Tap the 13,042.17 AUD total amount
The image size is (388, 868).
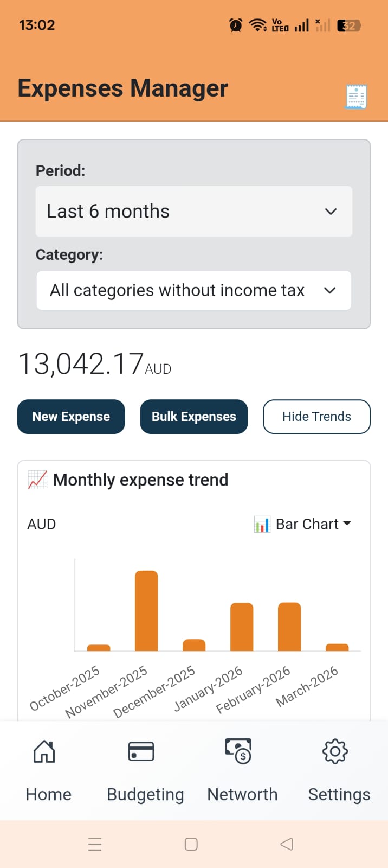[x=95, y=364]
